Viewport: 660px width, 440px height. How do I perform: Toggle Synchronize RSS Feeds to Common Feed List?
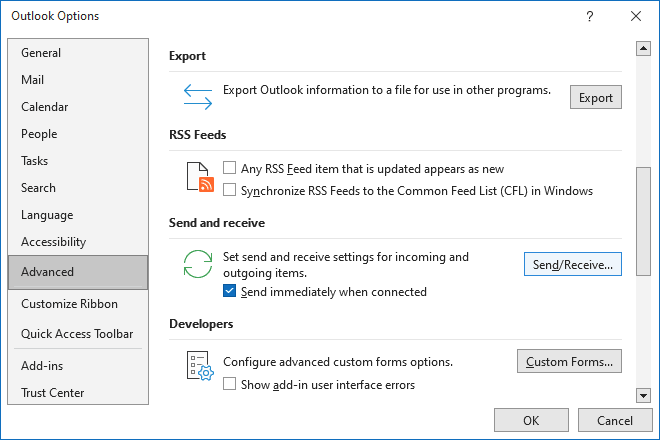click(230, 190)
